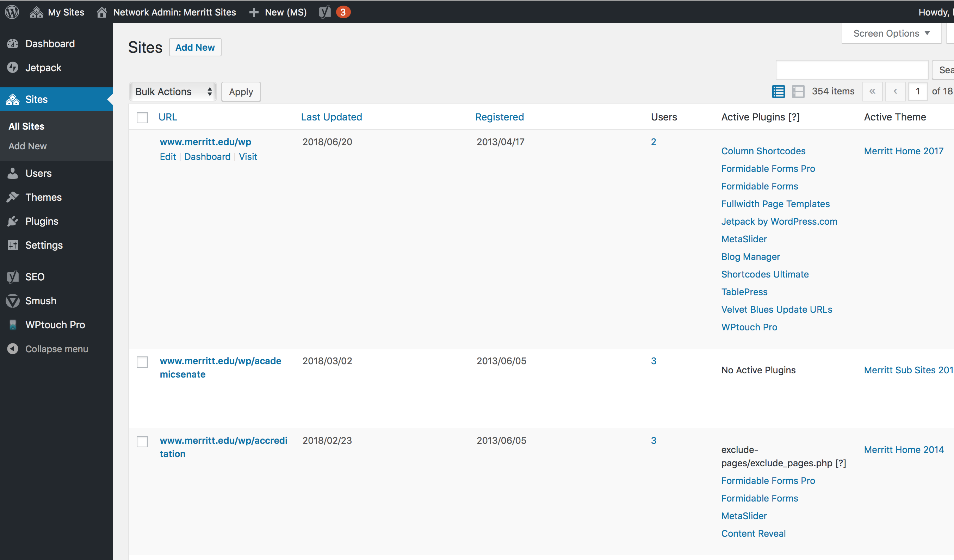
Task: Click the Smush icon in sidebar
Action: pyautogui.click(x=13, y=301)
